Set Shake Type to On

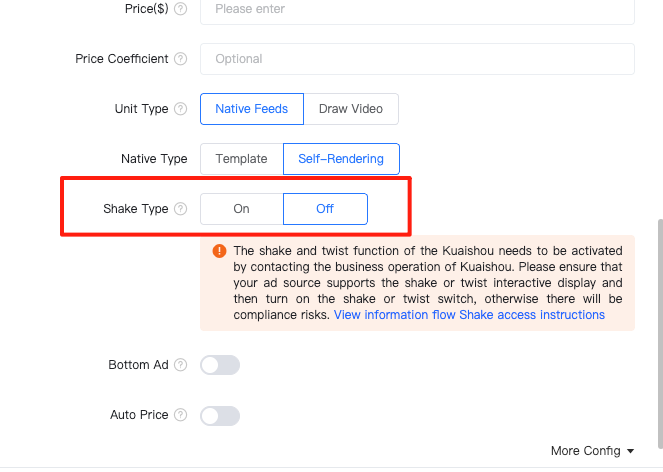click(x=242, y=209)
